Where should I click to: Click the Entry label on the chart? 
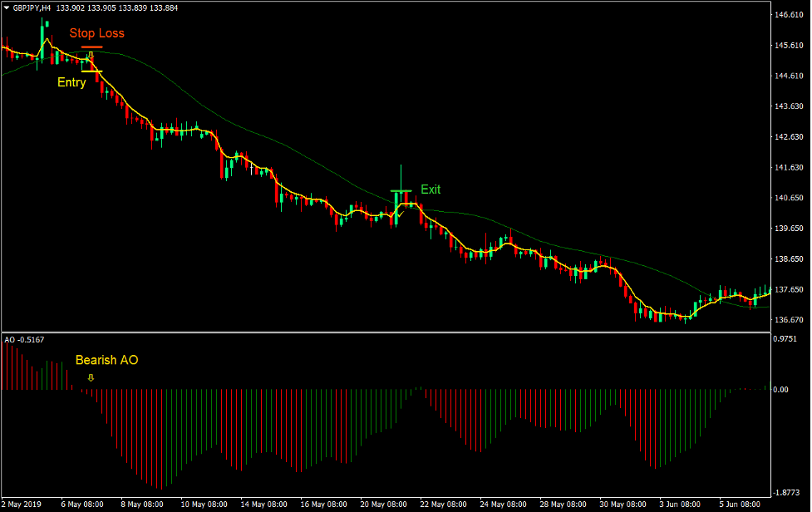pyautogui.click(x=71, y=82)
